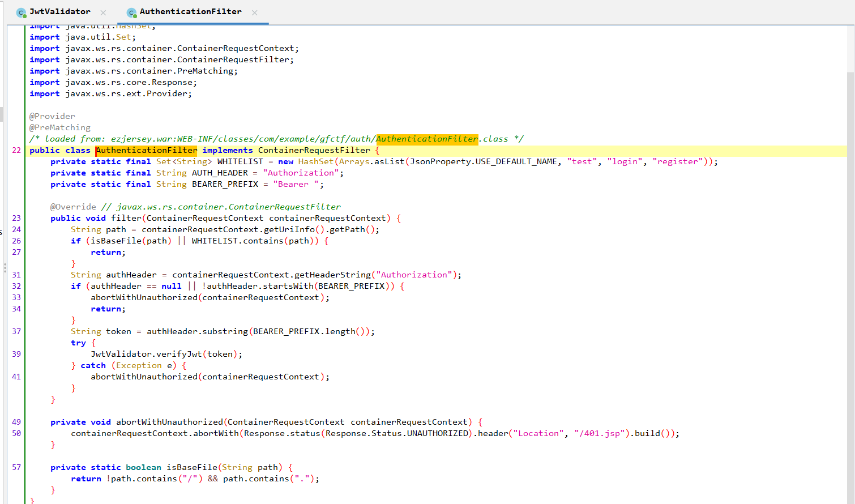Click import javax.ws.rs.core.Response line
Image resolution: width=855 pixels, height=504 pixels.
point(113,82)
